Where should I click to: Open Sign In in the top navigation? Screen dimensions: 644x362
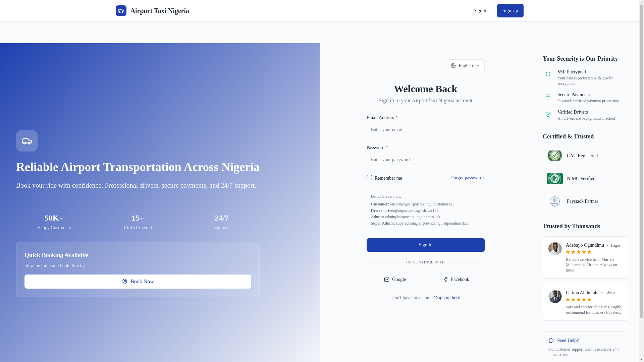(480, 11)
